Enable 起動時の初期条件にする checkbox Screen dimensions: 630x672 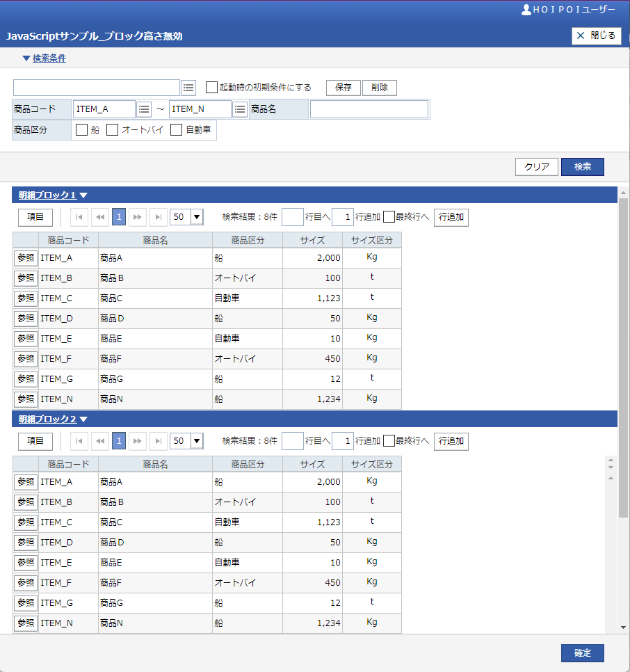click(212, 88)
